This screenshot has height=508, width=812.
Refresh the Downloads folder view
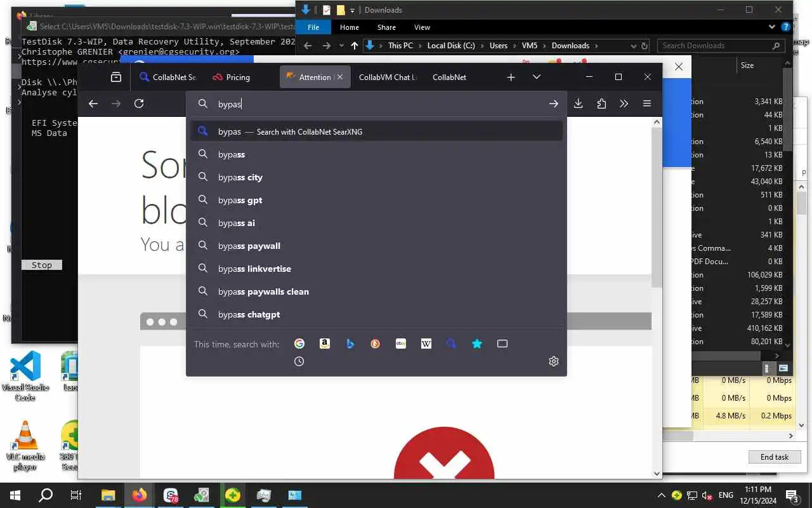click(645, 46)
